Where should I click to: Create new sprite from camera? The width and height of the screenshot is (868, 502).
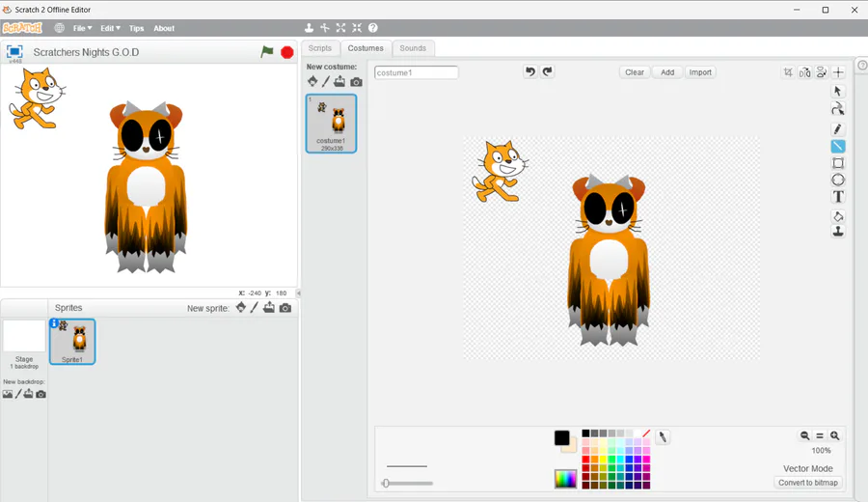click(285, 308)
